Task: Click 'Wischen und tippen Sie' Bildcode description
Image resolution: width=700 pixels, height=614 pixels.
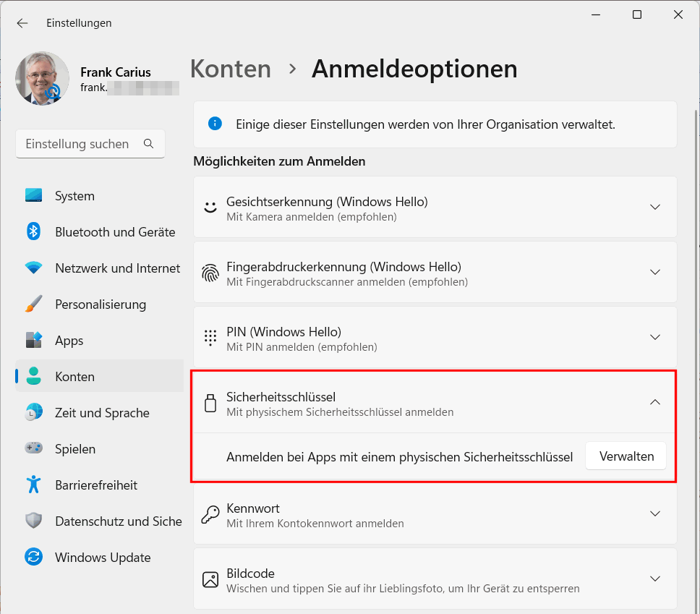Action: [403, 589]
